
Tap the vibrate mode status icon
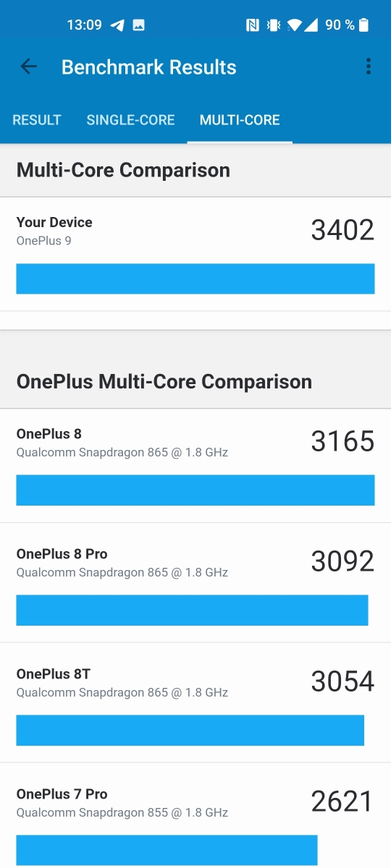coord(273,25)
